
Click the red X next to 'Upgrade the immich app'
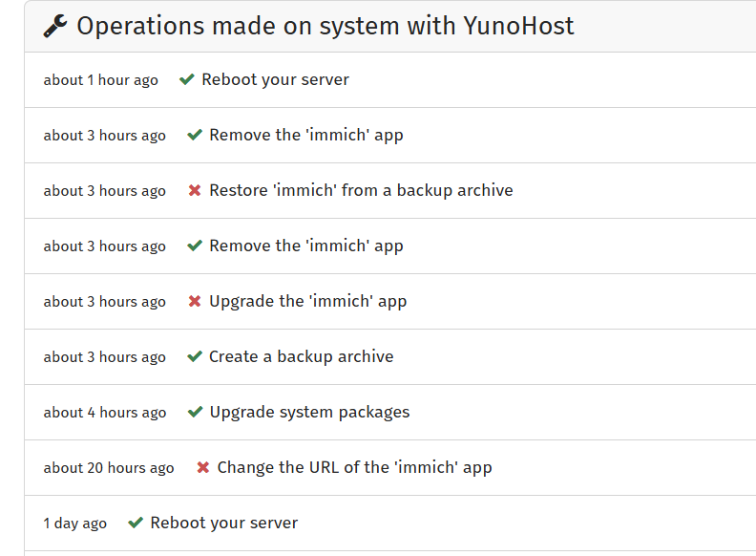click(195, 302)
